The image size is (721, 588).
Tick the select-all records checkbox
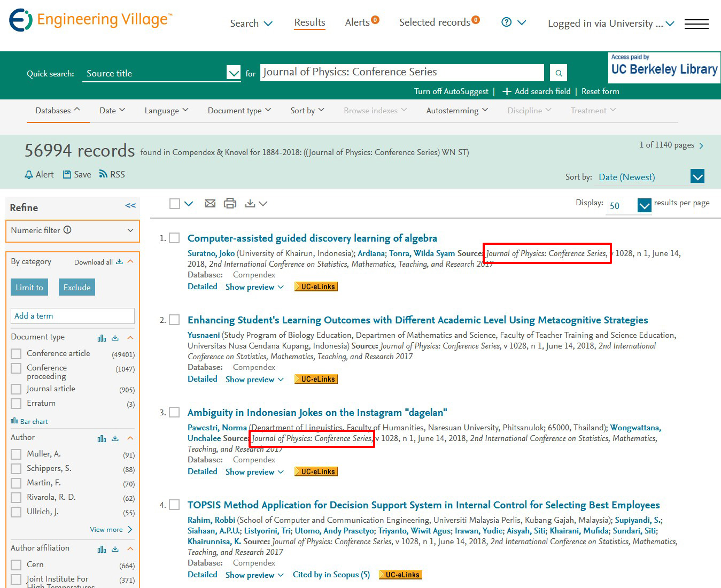(x=174, y=204)
